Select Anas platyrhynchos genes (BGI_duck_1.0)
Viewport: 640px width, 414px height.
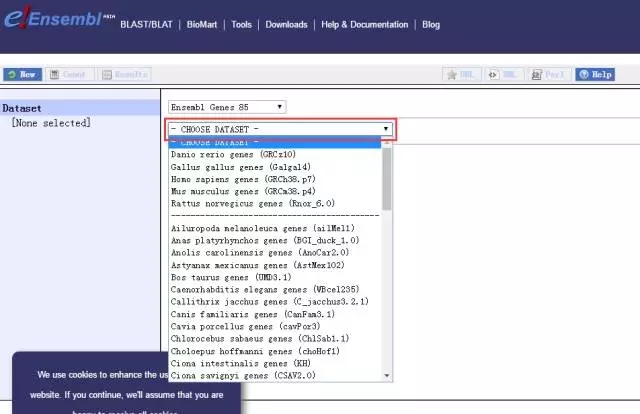[274, 240]
